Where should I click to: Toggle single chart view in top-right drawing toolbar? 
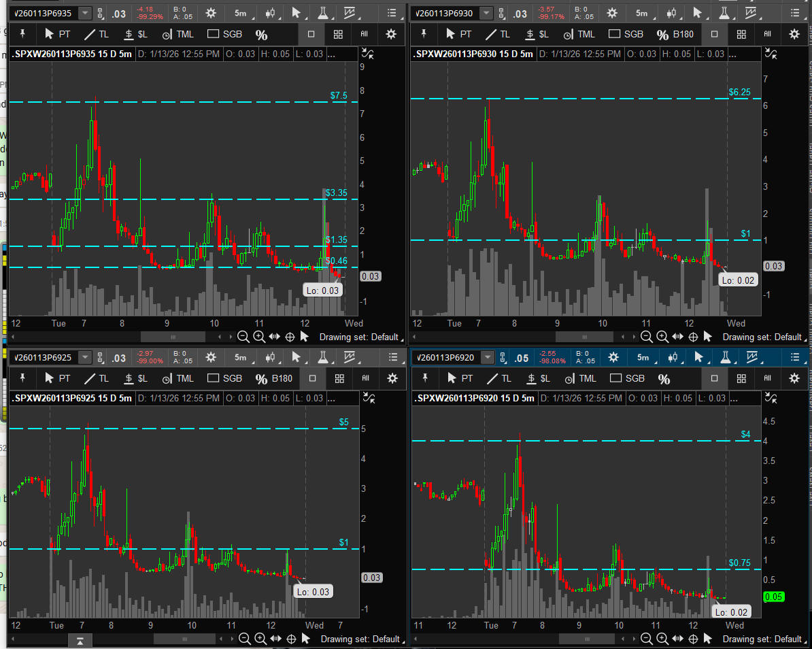click(x=714, y=34)
